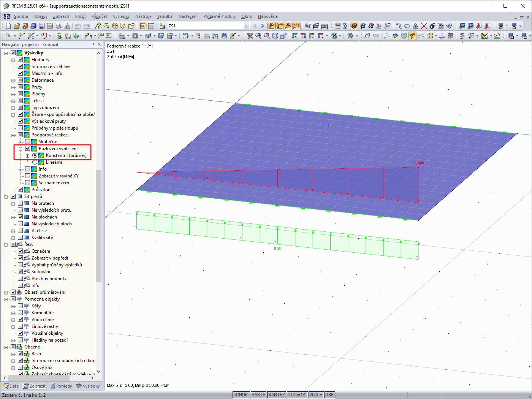Uncheck the Hodnoty checkbox
532x399 pixels.
[x=21, y=60]
